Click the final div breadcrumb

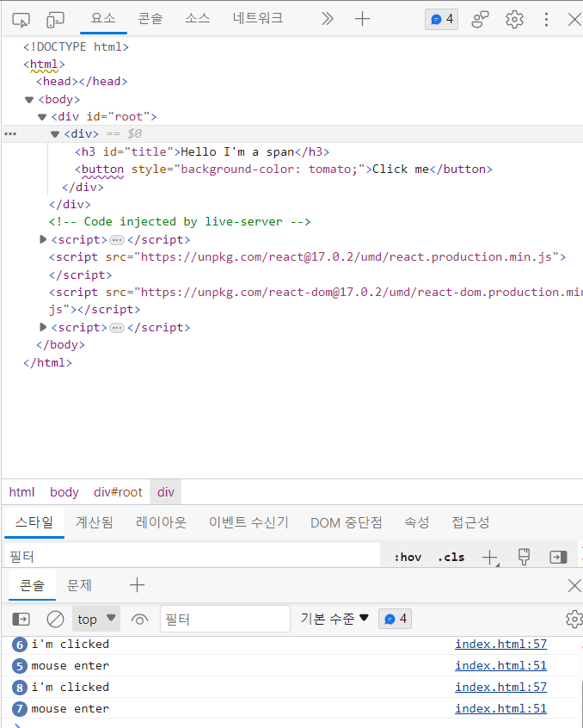pyautogui.click(x=166, y=492)
